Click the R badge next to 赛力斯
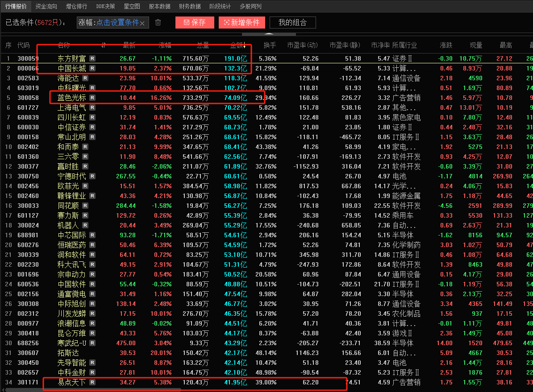Image resolution: width=533 pixels, height=392 pixels. tap(85, 216)
